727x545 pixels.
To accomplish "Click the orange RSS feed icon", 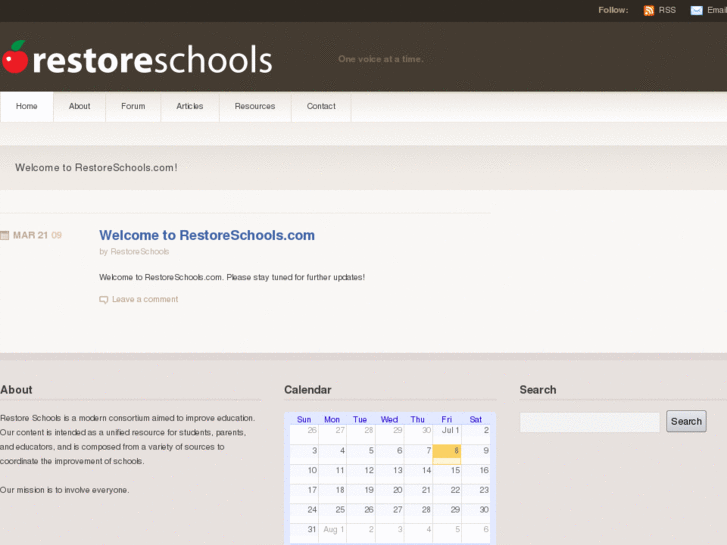I will (649, 10).
